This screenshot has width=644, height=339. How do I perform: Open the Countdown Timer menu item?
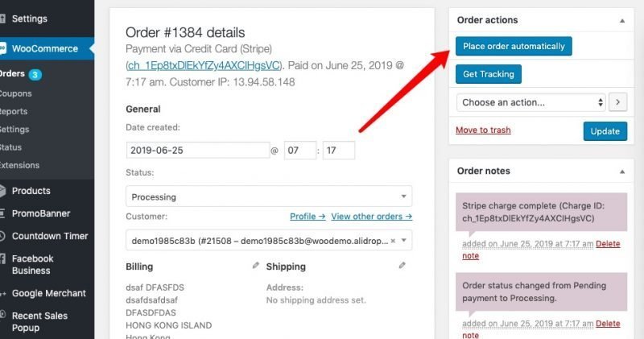point(49,236)
